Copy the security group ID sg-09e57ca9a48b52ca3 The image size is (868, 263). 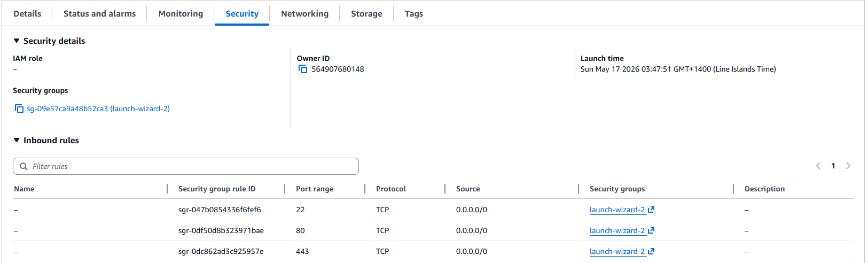point(19,109)
